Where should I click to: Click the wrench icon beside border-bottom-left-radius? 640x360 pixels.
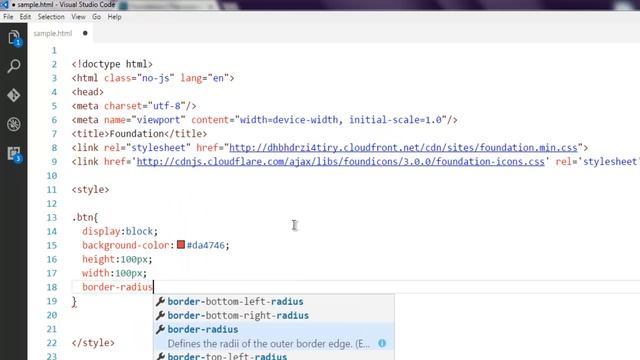tap(160, 301)
